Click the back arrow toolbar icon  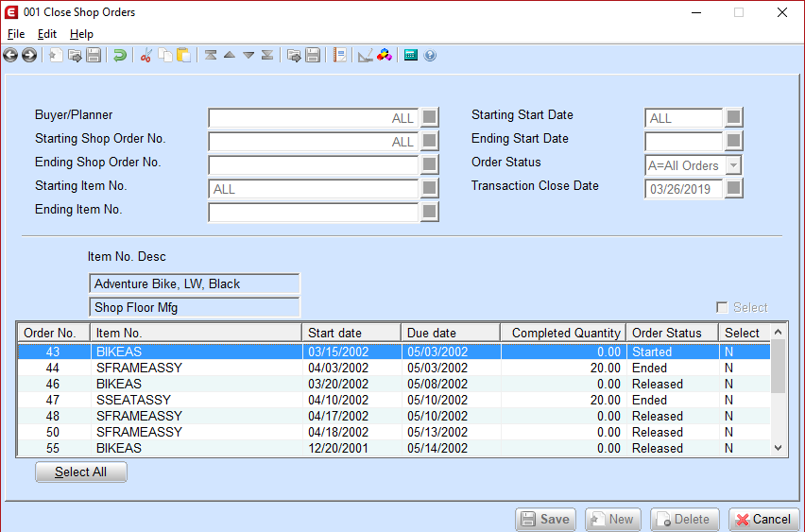coord(10,55)
